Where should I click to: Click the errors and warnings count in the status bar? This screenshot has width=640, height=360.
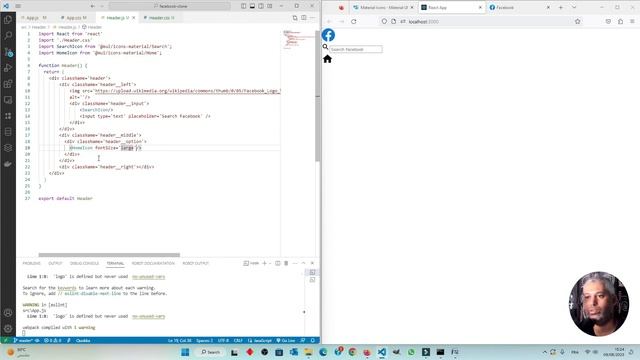tap(53, 340)
